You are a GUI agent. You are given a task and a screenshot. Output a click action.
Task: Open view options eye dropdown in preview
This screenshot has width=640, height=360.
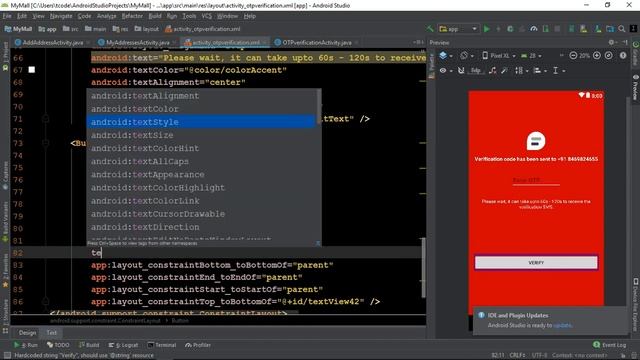click(445, 71)
